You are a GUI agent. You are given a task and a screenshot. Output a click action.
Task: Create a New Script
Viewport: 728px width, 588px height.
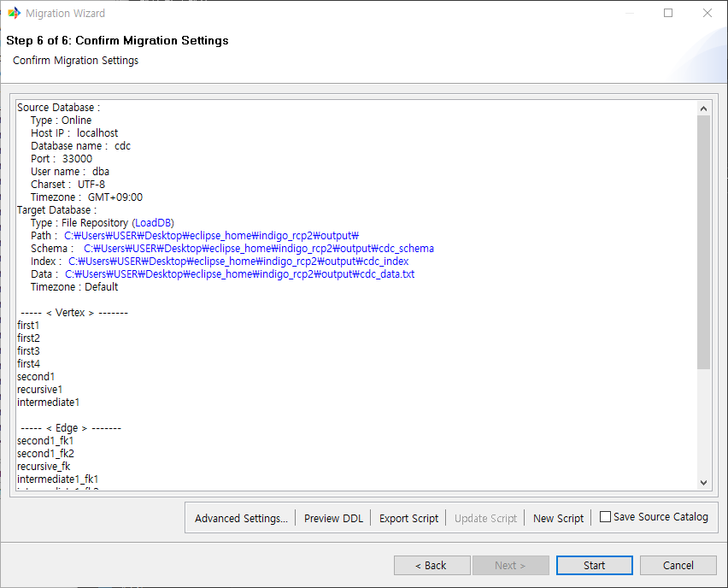[557, 518]
